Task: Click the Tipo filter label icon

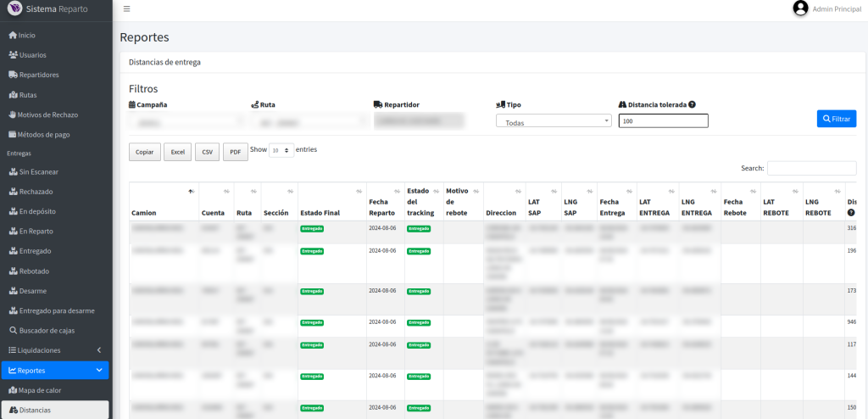Action: (500, 104)
